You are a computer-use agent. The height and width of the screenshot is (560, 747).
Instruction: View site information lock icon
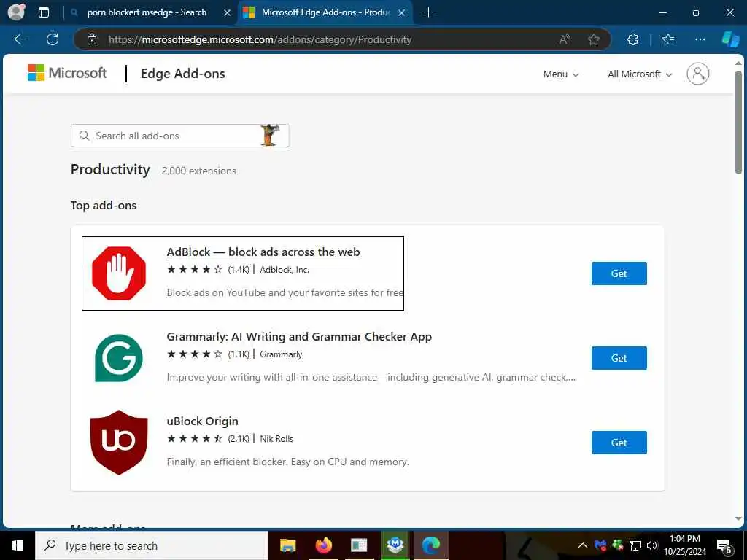92,39
